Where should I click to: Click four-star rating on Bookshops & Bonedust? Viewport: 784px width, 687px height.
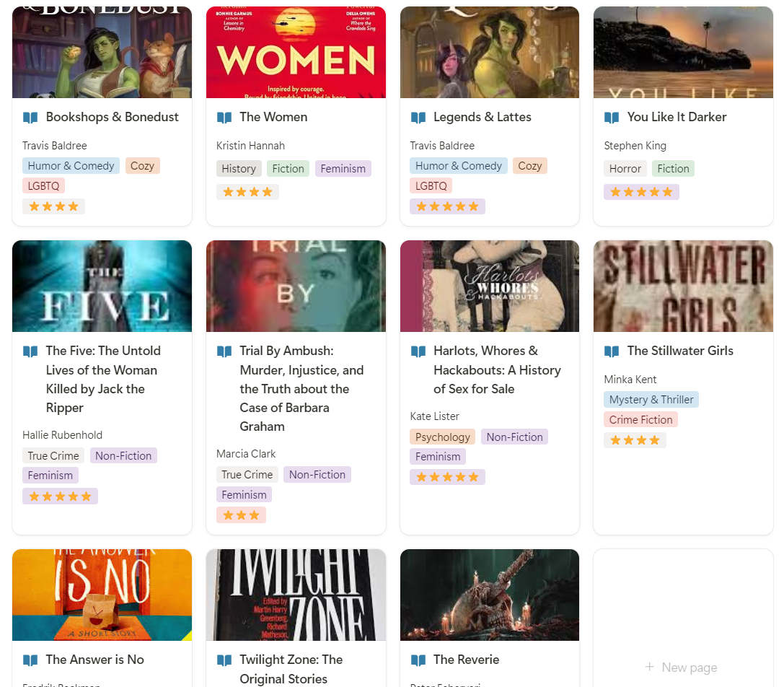(53, 206)
